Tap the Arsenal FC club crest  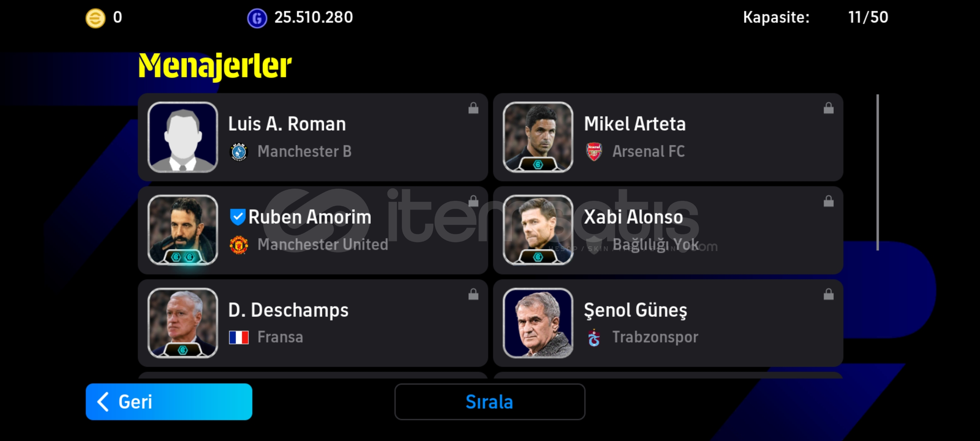[x=594, y=151]
